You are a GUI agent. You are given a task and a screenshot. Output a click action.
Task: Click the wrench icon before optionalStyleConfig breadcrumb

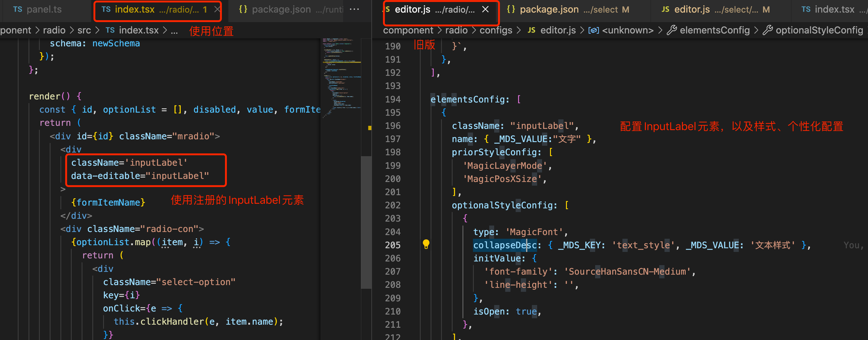click(x=768, y=30)
